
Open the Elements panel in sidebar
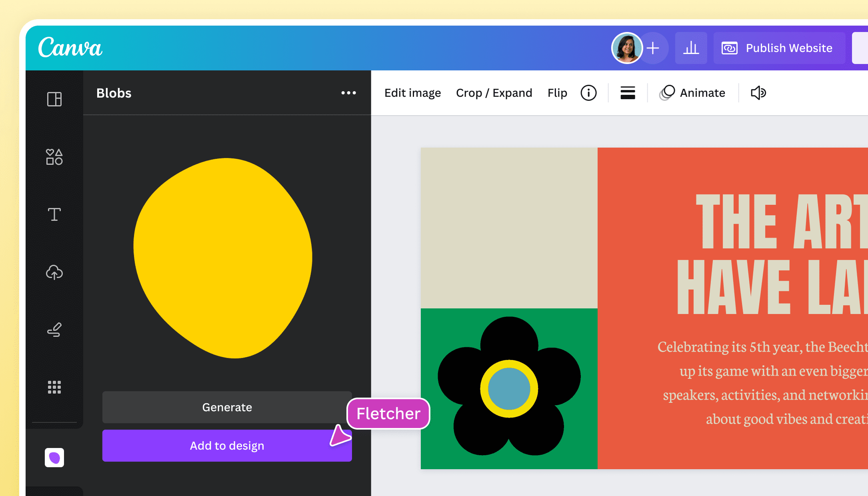coord(54,158)
